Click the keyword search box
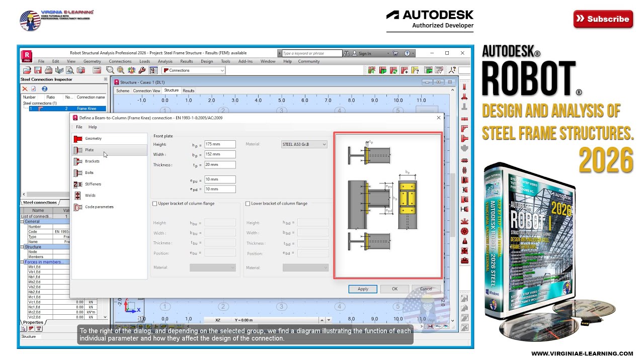The image size is (644, 362). tap(311, 53)
